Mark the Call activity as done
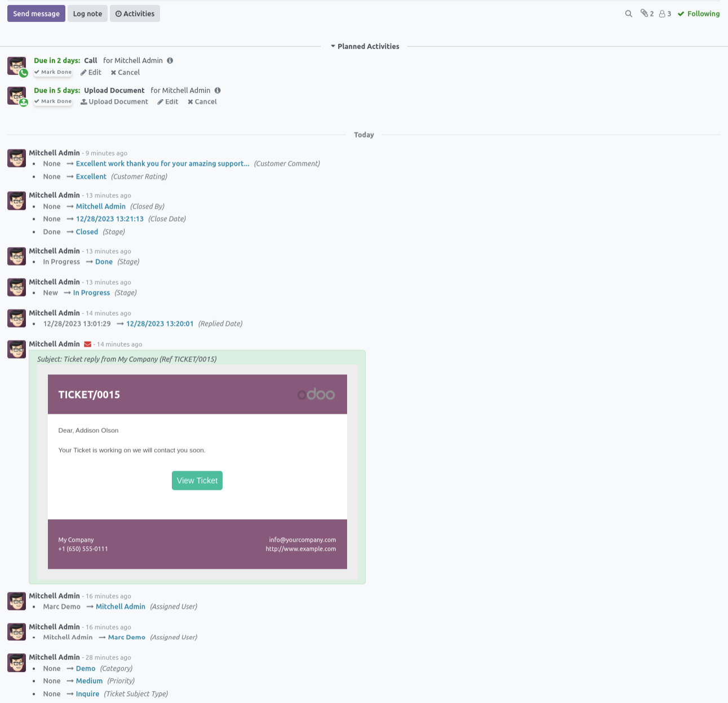The image size is (728, 703). pyautogui.click(x=53, y=72)
